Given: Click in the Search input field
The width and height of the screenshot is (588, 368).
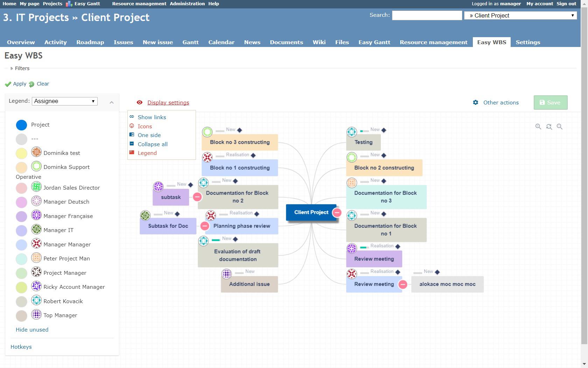Looking at the screenshot, I should click(x=427, y=15).
